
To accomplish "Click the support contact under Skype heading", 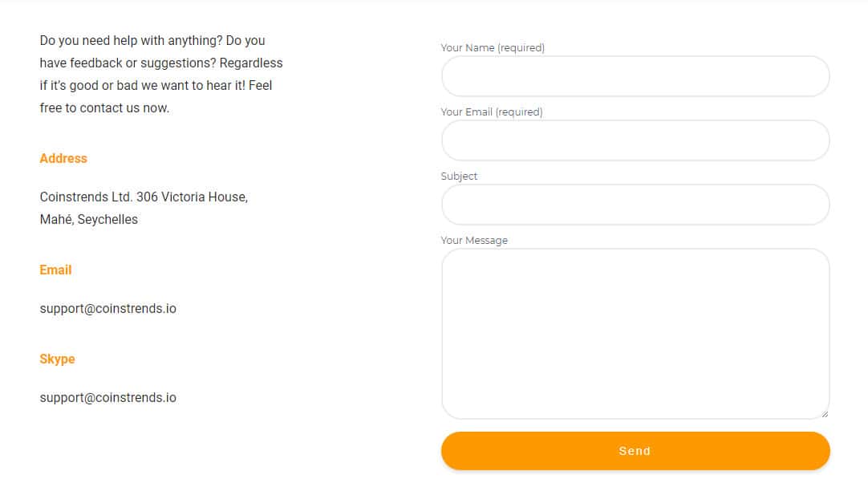I will [x=107, y=398].
